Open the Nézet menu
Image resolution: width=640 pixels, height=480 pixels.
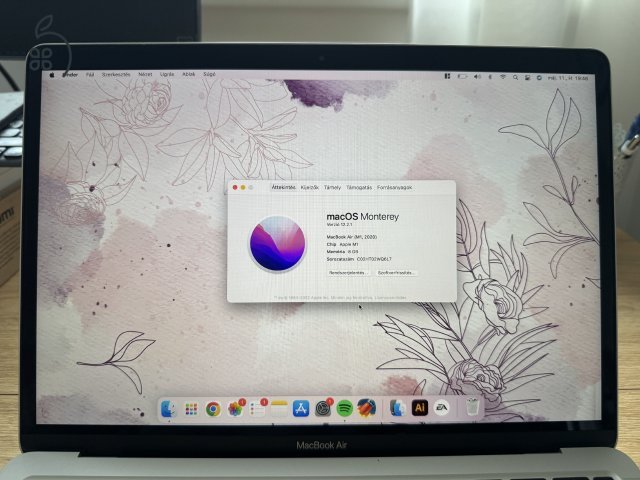coord(145,74)
